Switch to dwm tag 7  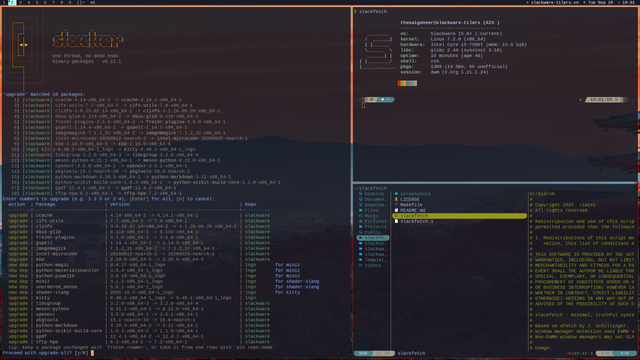[x=53, y=2]
